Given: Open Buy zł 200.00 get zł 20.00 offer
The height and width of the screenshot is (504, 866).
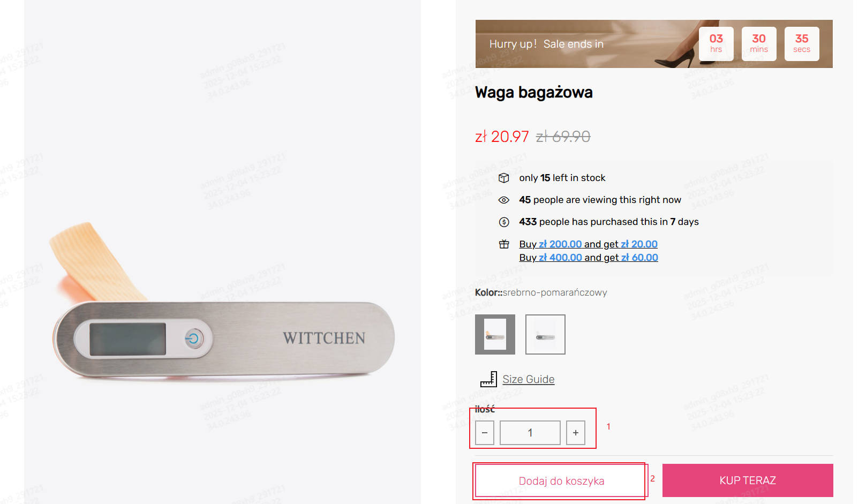Looking at the screenshot, I should 588,244.
